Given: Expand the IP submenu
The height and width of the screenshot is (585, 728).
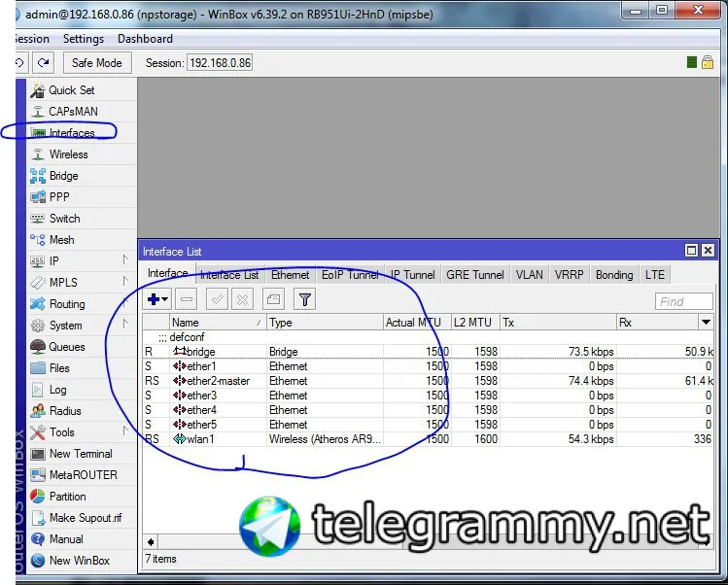Looking at the screenshot, I should tap(82, 261).
